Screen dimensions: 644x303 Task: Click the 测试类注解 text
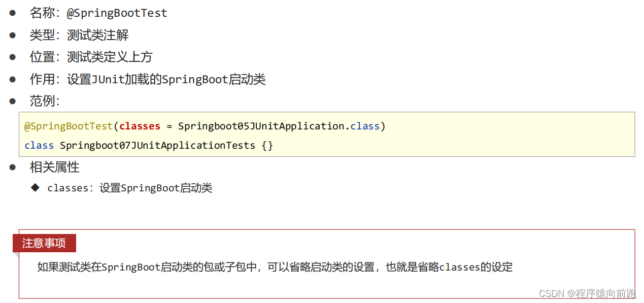97,35
